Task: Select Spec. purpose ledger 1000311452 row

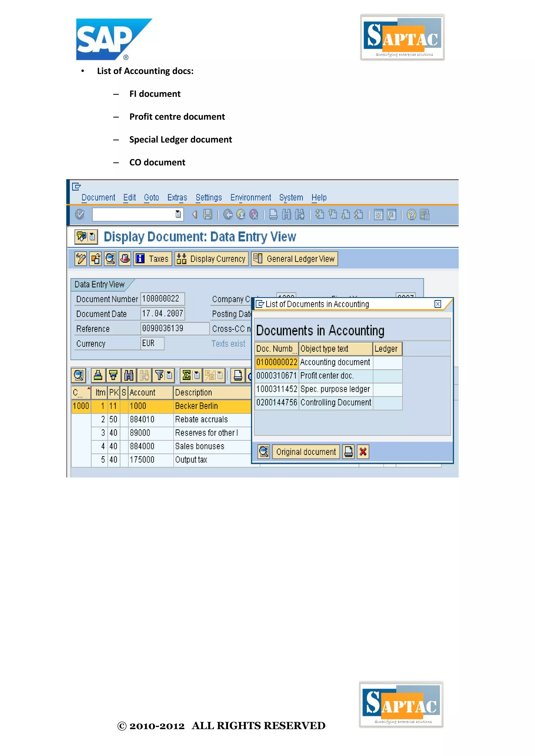Action: [x=329, y=389]
